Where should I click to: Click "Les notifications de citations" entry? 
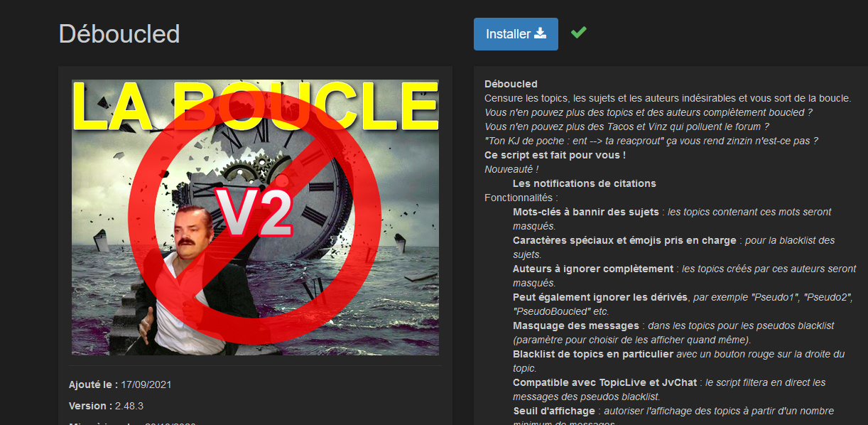point(585,183)
